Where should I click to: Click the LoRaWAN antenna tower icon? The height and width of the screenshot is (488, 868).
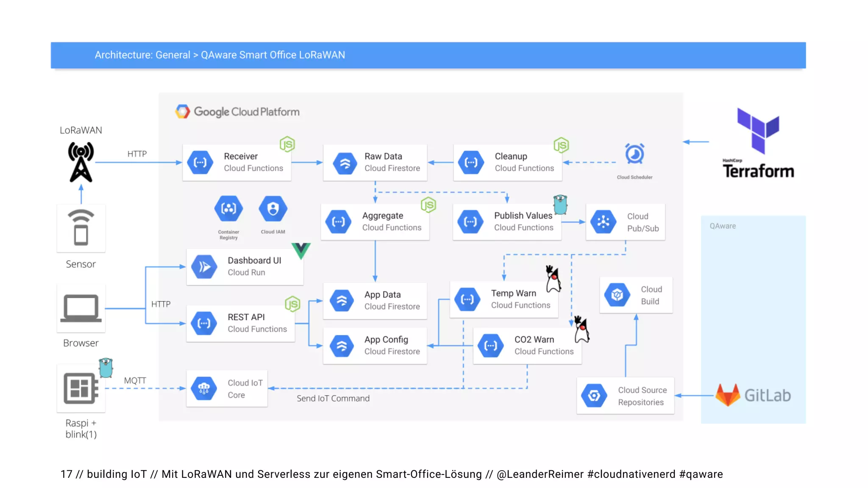click(81, 163)
